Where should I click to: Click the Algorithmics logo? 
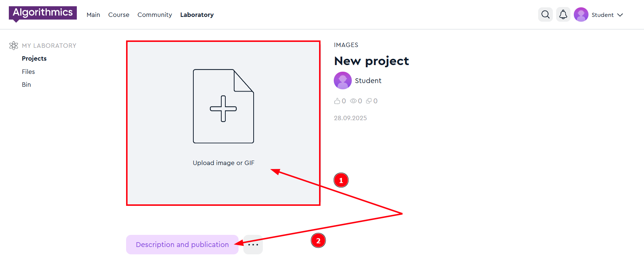point(43,13)
